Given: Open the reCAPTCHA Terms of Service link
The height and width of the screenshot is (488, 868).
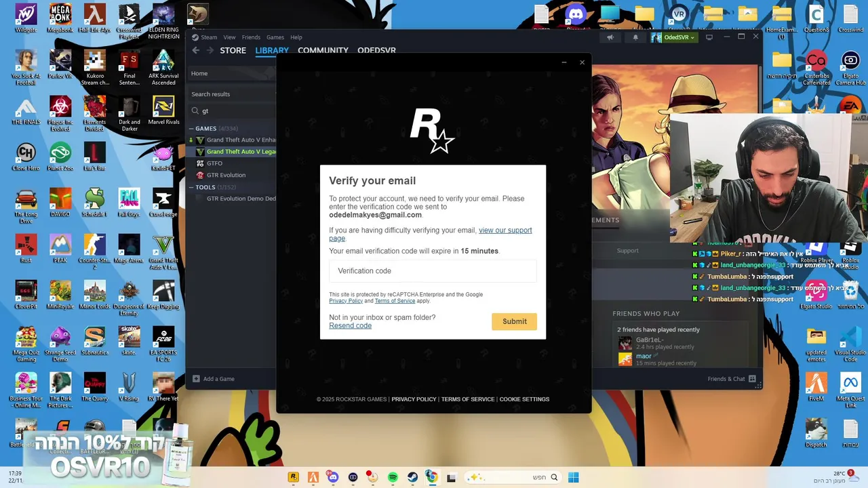Looking at the screenshot, I should (395, 301).
